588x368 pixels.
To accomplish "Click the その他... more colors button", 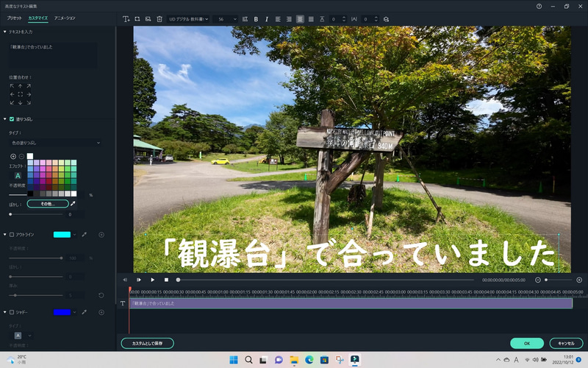I will coord(48,204).
